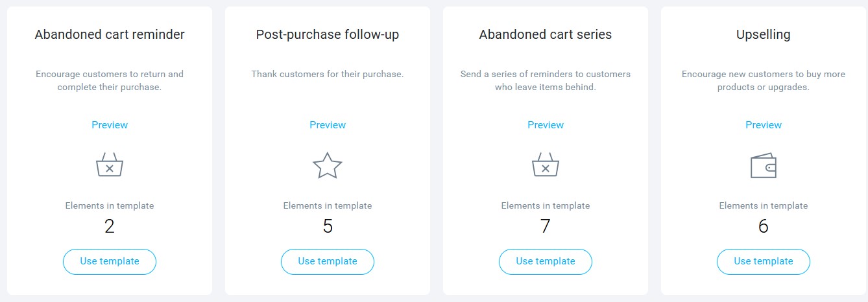The width and height of the screenshot is (868, 302).
Task: Use the Upselling template
Action: tap(764, 262)
